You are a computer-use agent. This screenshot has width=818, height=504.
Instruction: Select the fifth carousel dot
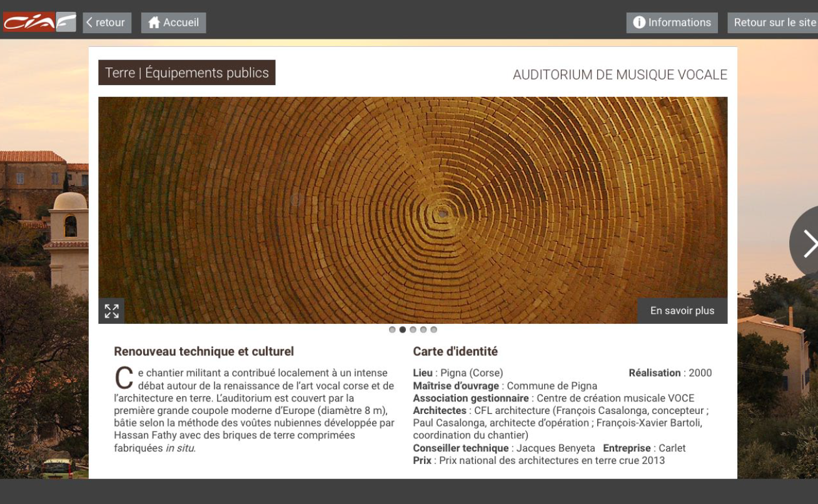pos(433,330)
